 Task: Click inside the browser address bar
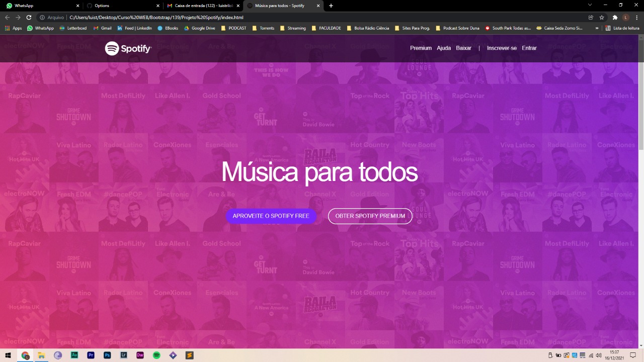(201, 17)
